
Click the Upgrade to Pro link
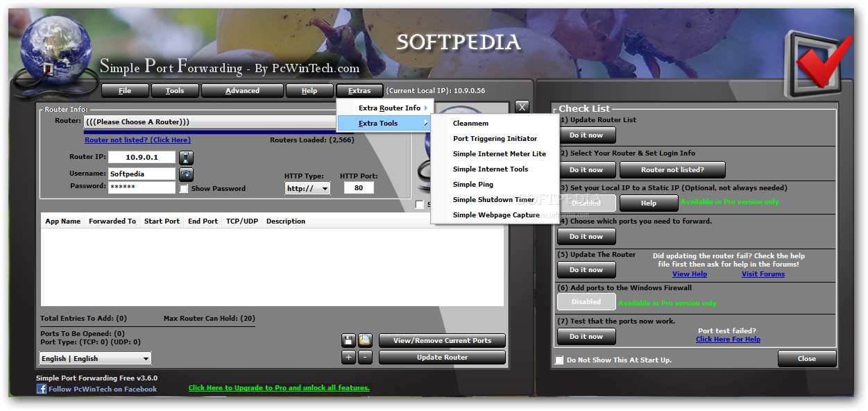click(x=279, y=388)
